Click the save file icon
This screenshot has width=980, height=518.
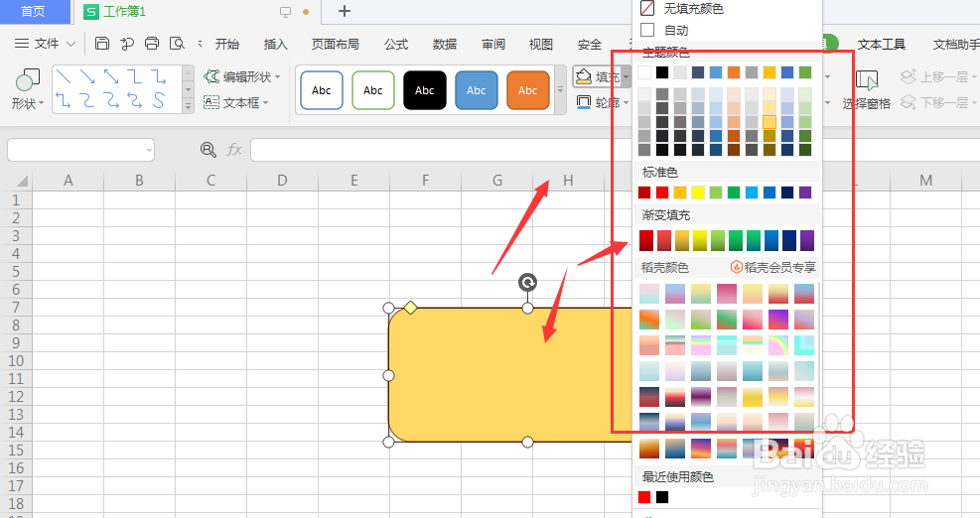[102, 43]
